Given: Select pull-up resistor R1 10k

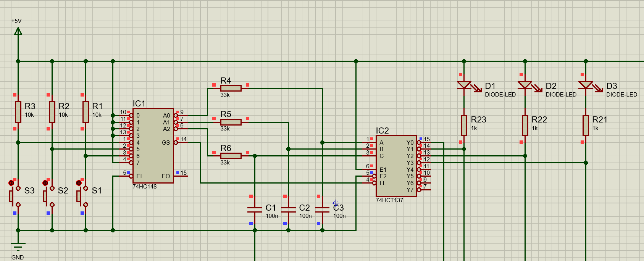Looking at the screenshot, I should tap(86, 112).
